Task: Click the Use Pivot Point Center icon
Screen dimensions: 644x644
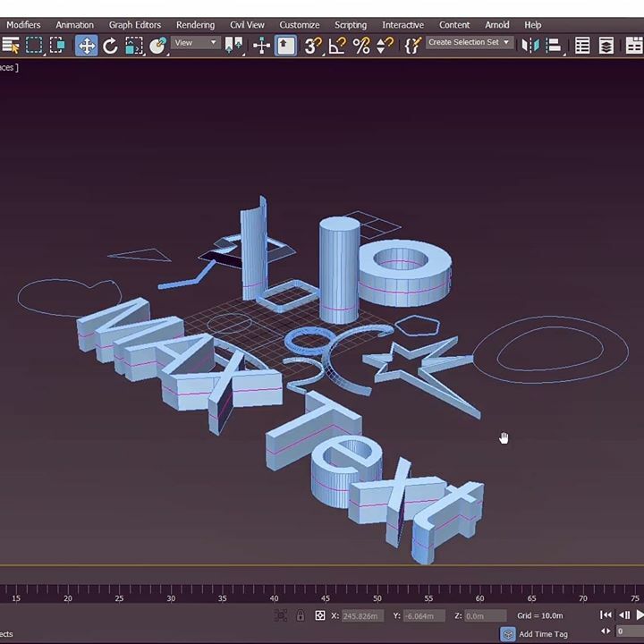Action: 233,46
